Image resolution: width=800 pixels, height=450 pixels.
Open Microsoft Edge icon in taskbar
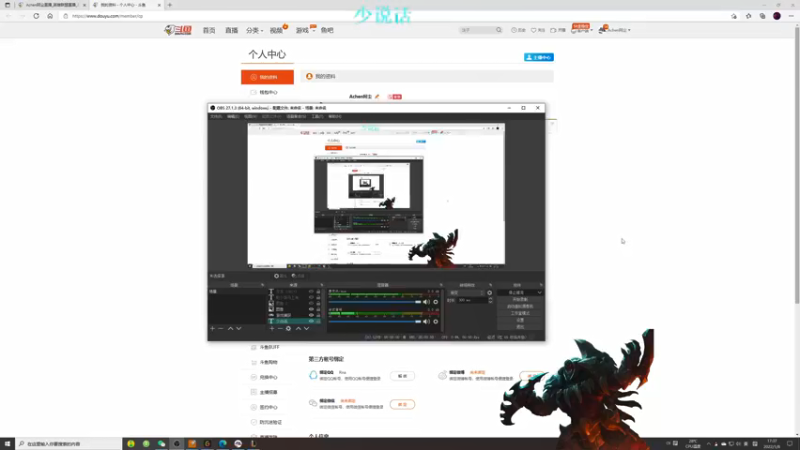[222, 444]
